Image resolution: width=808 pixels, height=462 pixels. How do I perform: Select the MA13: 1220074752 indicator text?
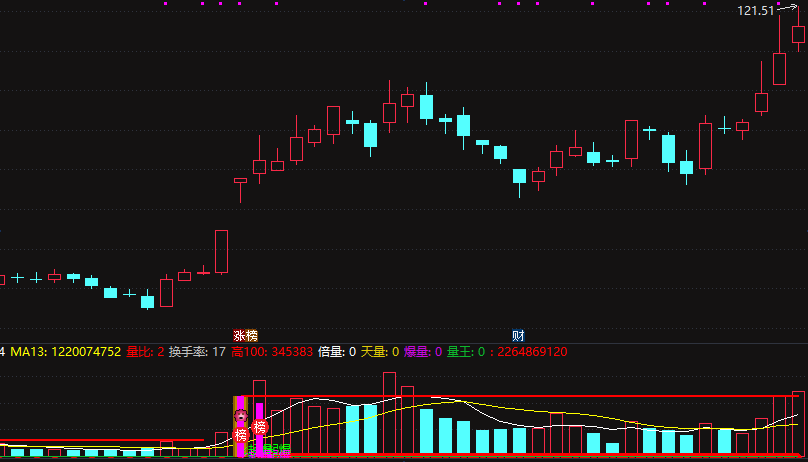click(65, 352)
